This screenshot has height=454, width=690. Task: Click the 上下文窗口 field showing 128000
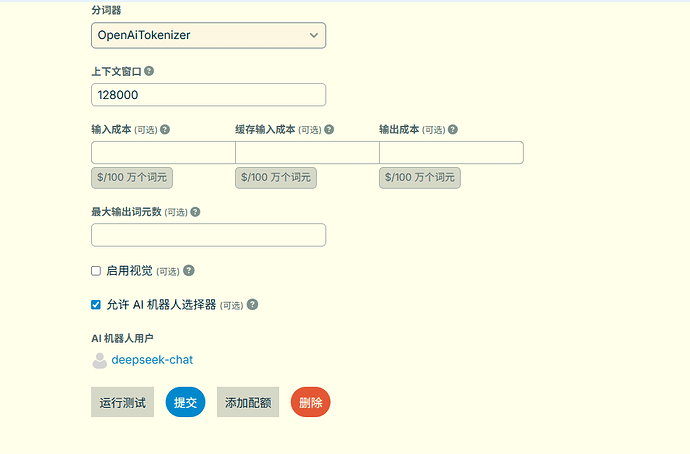click(208, 95)
